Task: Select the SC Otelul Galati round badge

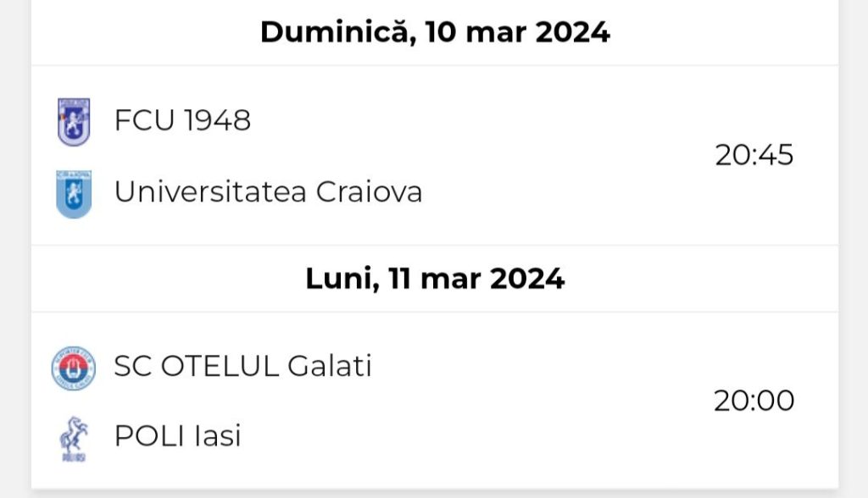Action: coord(74,368)
